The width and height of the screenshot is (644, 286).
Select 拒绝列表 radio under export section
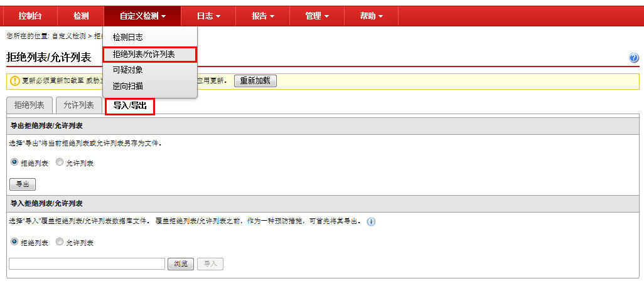(x=14, y=162)
